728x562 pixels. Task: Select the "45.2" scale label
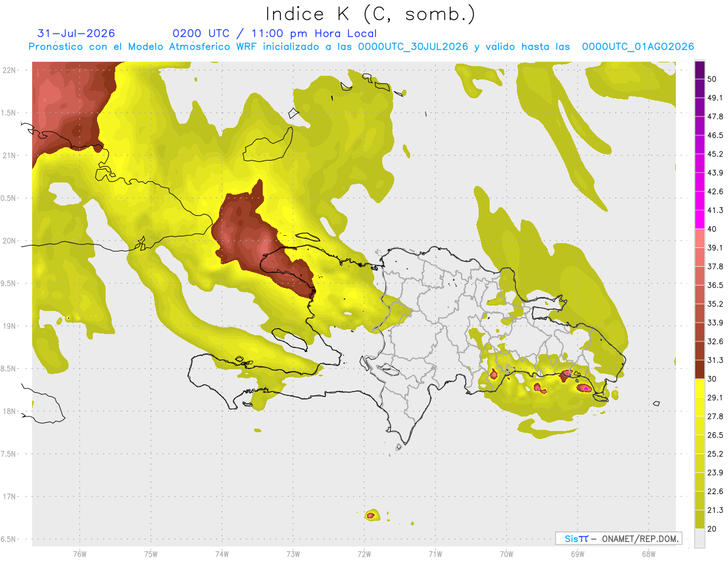coord(715,154)
